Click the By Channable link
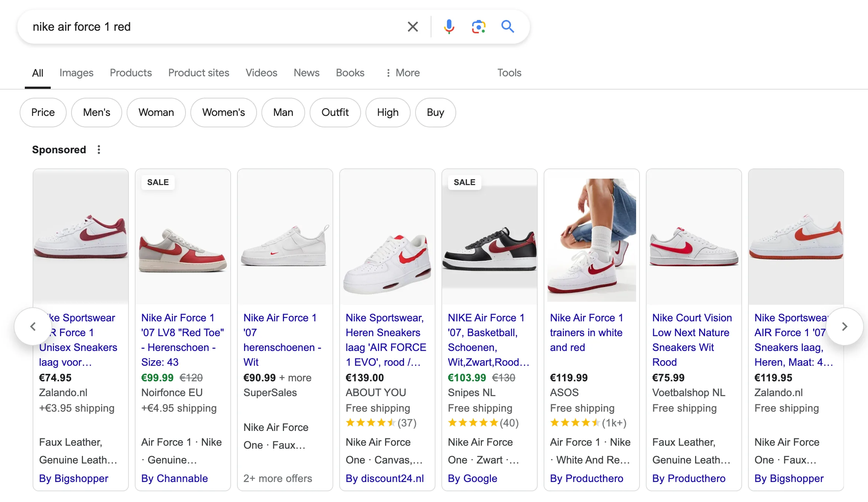Image resolution: width=868 pixels, height=502 pixels. pyautogui.click(x=174, y=478)
